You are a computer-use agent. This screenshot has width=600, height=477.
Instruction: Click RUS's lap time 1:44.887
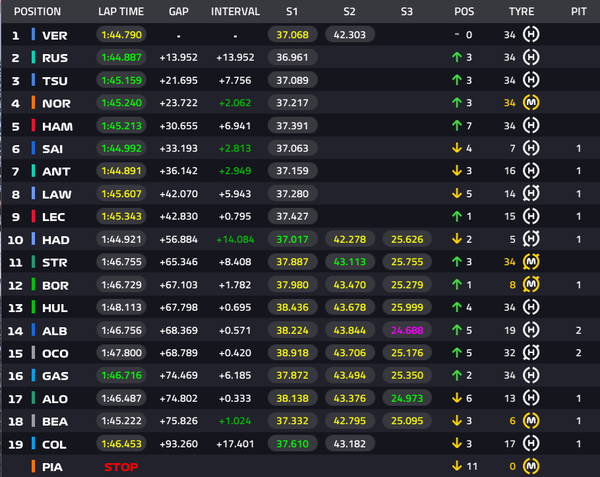point(121,57)
